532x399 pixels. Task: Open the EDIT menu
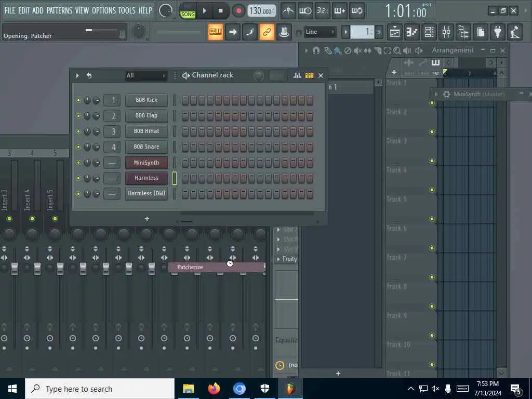(24, 10)
